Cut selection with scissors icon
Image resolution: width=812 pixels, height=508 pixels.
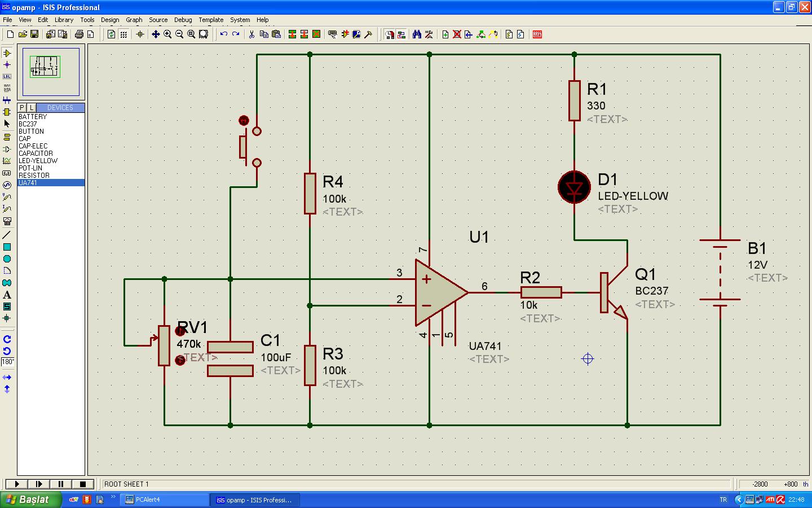coord(251,34)
